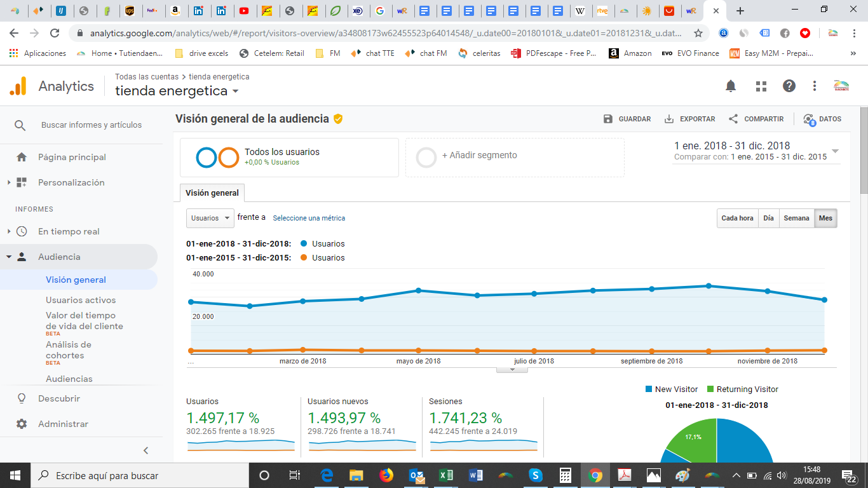
Task: Click the Seleccione una métrica link
Action: click(x=309, y=218)
